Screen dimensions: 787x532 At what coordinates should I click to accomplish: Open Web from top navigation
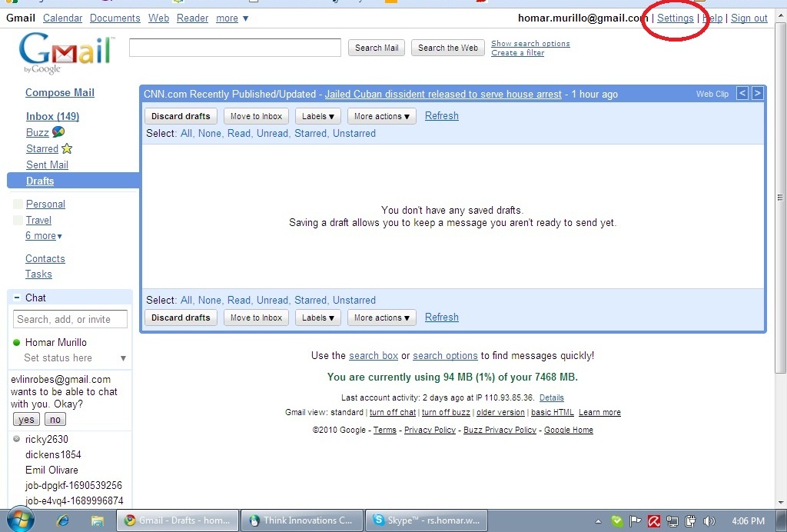coord(158,18)
